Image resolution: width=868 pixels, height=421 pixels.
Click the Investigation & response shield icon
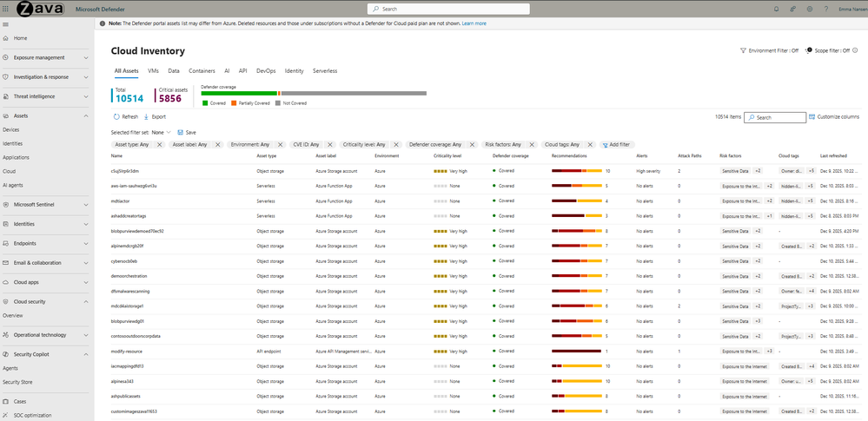tap(5, 77)
